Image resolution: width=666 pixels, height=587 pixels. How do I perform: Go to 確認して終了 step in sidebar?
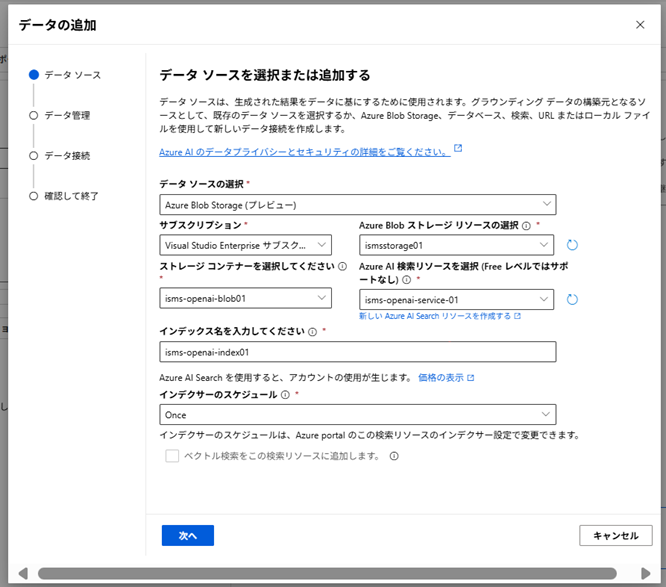click(71, 195)
